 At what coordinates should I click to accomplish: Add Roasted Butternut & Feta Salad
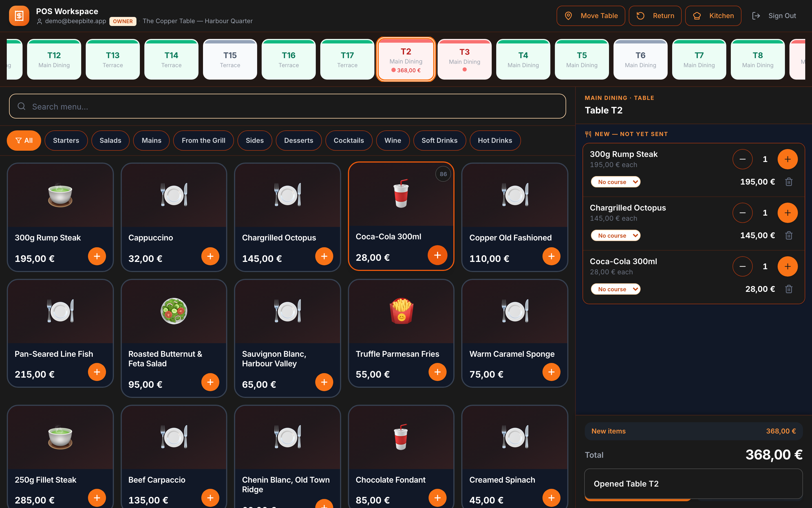point(210,382)
